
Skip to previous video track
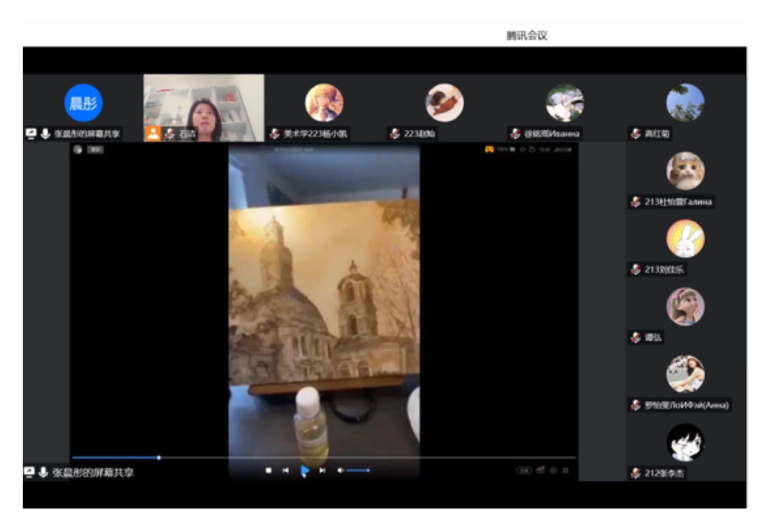285,471
